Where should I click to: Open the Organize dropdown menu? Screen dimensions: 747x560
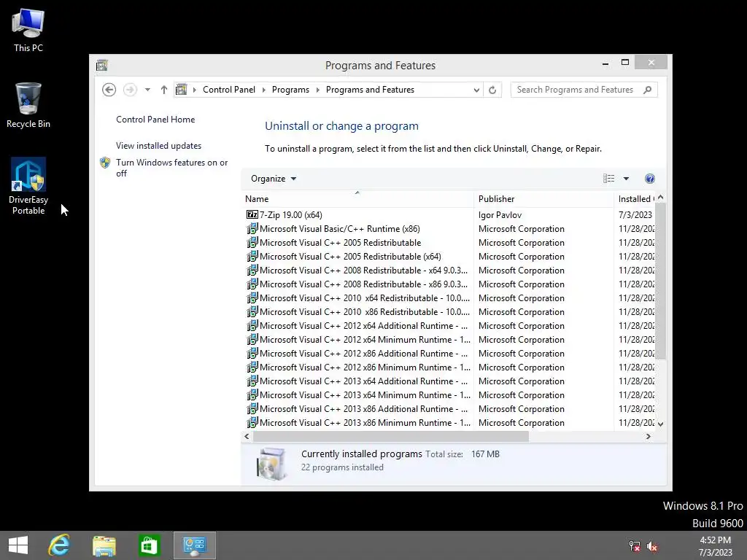click(x=274, y=179)
